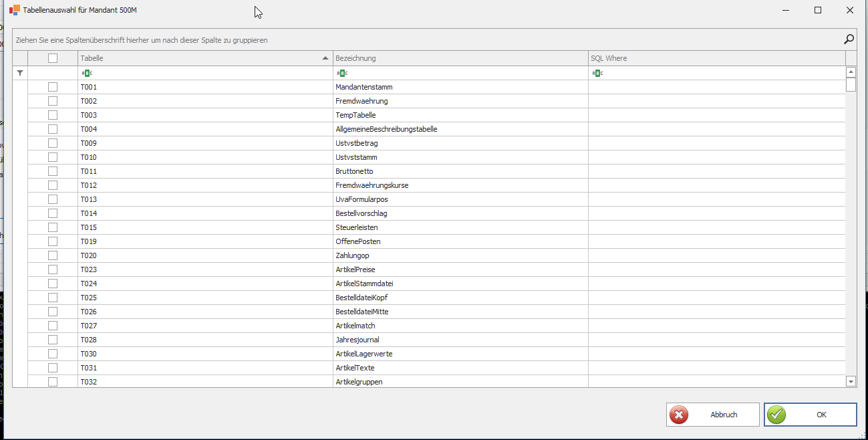The image size is (868, 440).
Task: Click the Bestellvorschlag cell
Action: (460, 213)
